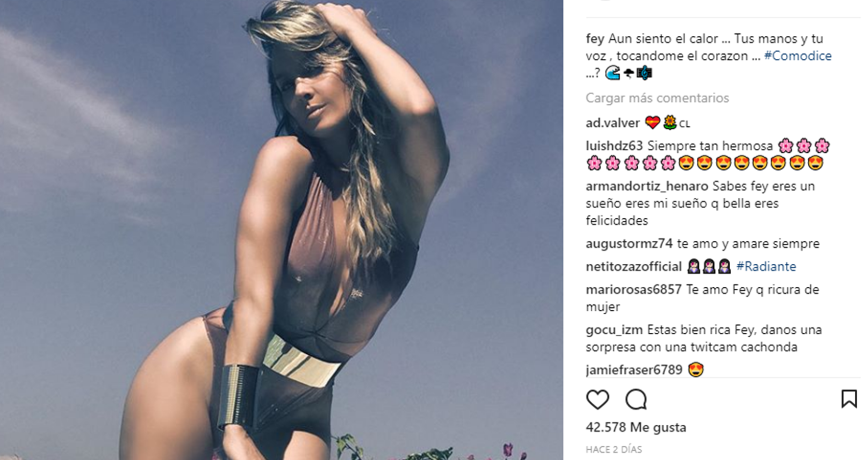Viewport: 868px width, 460px height.
Task: Go to the netitozazofficial profile
Action: pos(634,266)
